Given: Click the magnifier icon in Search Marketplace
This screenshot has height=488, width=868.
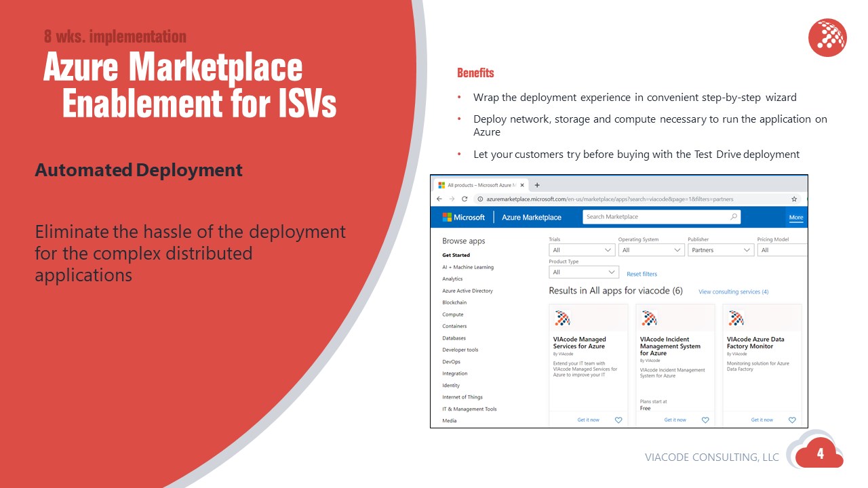Looking at the screenshot, I should (x=734, y=217).
